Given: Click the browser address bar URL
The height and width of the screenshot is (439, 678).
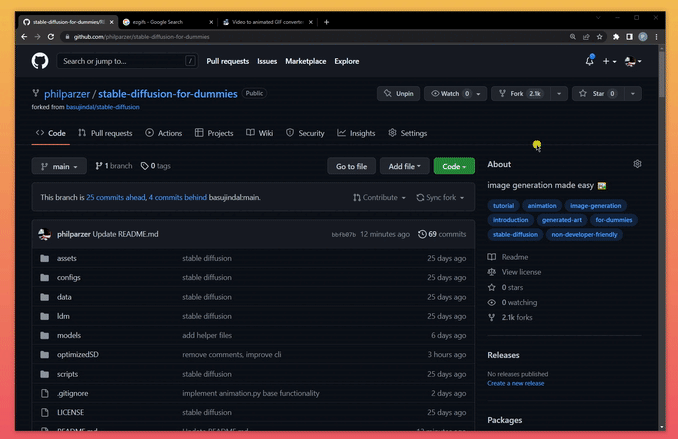Looking at the screenshot, I should pyautogui.click(x=141, y=37).
